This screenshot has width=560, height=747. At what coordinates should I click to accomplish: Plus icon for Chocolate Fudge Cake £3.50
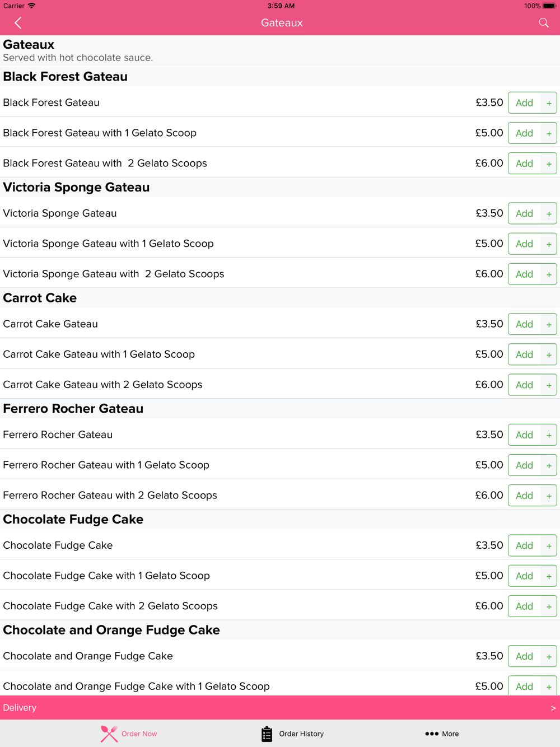pos(549,546)
